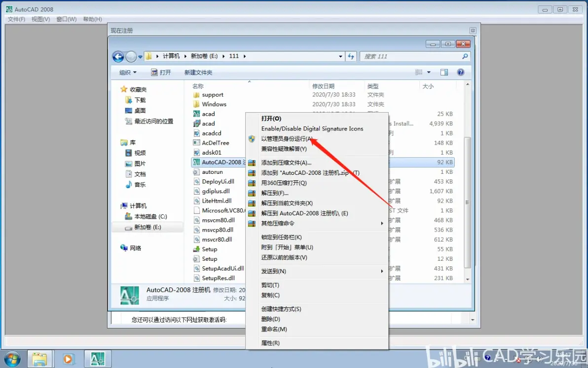Click the autorun file icon
Viewport: 588px width, 368px height.
(x=196, y=172)
